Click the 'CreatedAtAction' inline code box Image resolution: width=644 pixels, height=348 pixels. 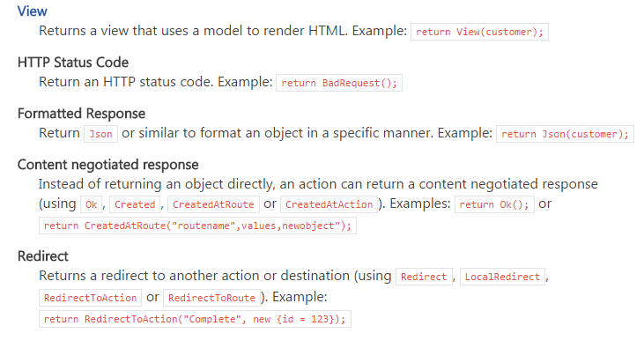coord(329,204)
